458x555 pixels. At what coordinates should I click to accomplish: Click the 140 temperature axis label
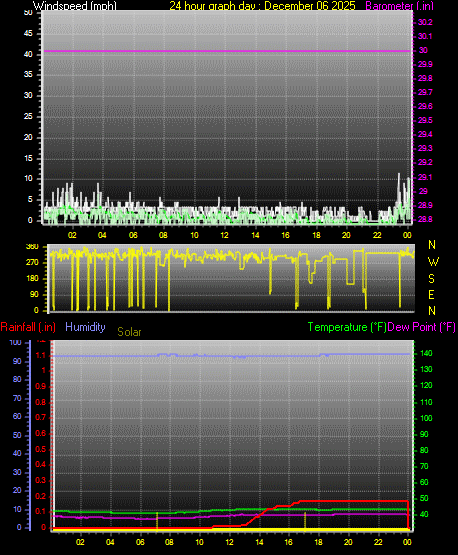point(426,354)
